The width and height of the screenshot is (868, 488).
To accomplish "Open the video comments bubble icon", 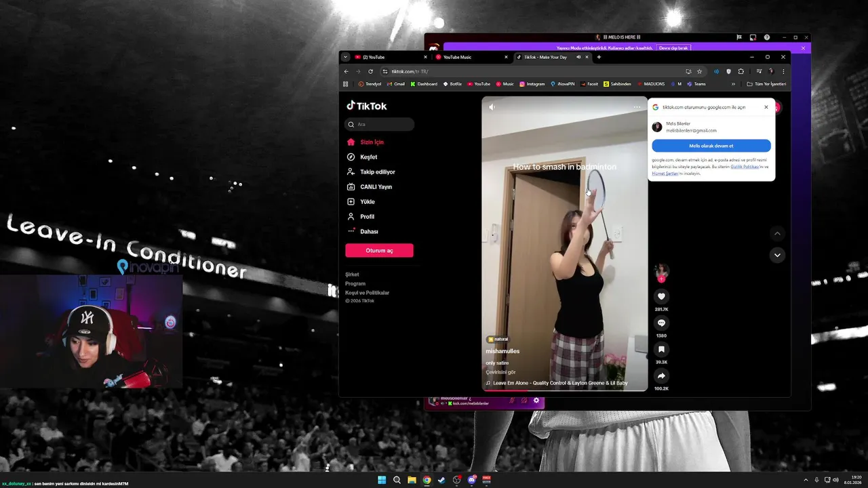I will [661, 323].
